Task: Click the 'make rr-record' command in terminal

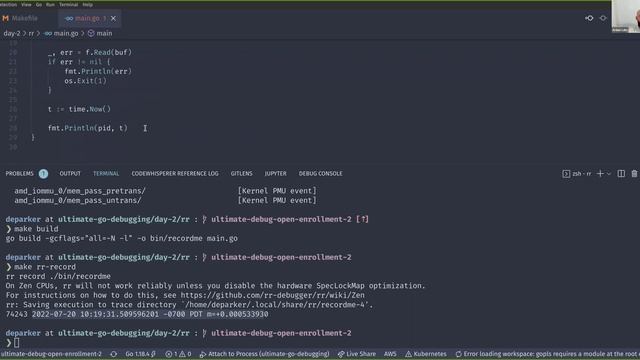Action: pyautogui.click(x=45, y=267)
